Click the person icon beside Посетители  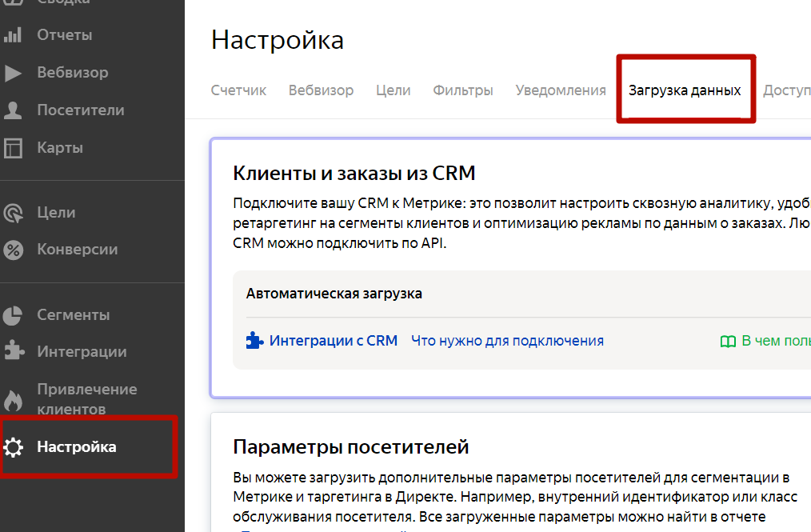pyautogui.click(x=13, y=110)
